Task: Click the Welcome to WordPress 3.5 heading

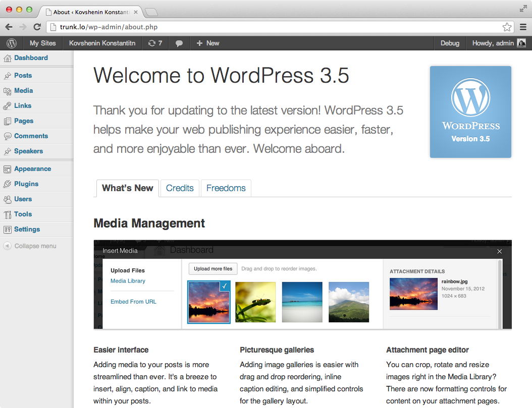Action: [x=221, y=75]
